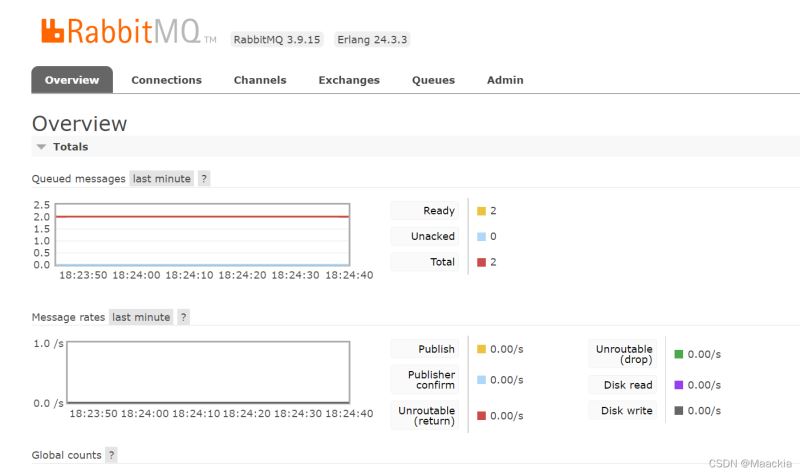The width and height of the screenshot is (800, 473).
Task: Open the Overview tab
Action: (x=72, y=80)
